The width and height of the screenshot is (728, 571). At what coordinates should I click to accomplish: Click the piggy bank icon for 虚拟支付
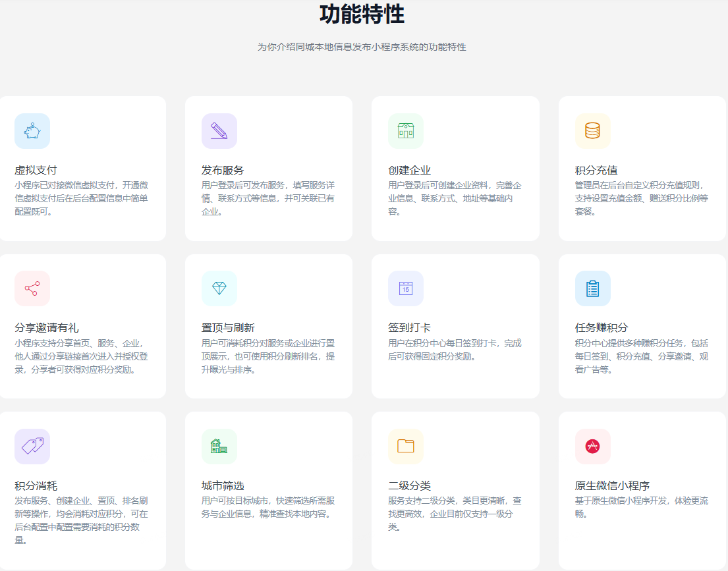click(x=32, y=131)
